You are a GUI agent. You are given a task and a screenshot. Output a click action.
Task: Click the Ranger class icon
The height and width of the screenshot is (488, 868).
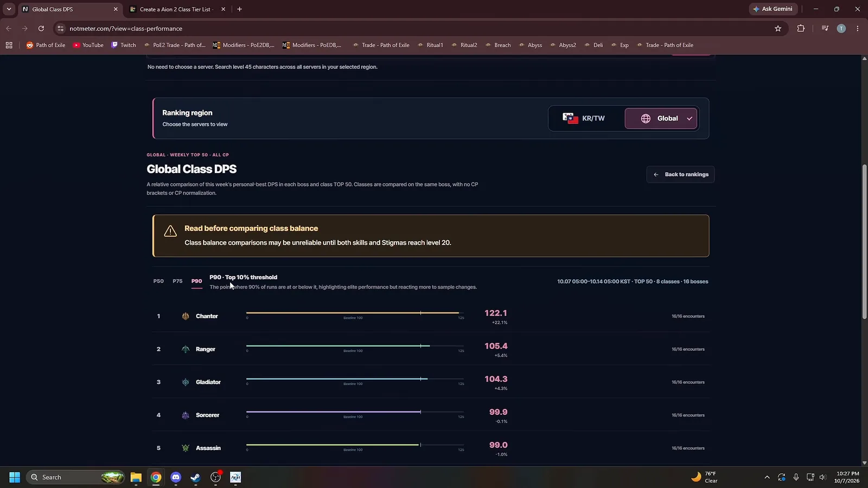click(186, 349)
